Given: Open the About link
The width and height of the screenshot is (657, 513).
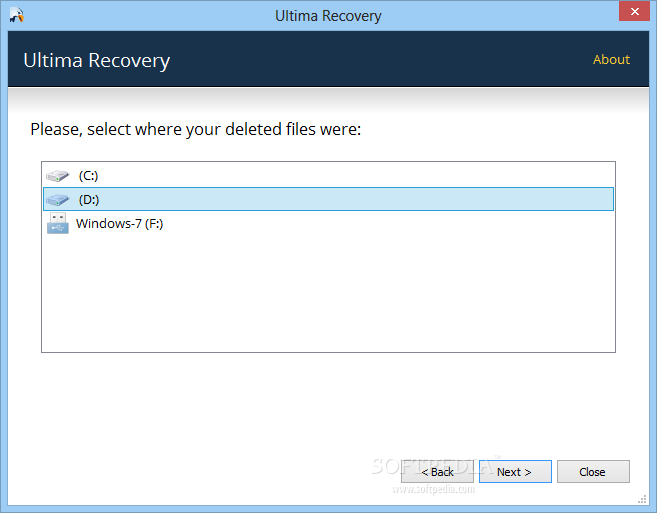Looking at the screenshot, I should pyautogui.click(x=611, y=60).
